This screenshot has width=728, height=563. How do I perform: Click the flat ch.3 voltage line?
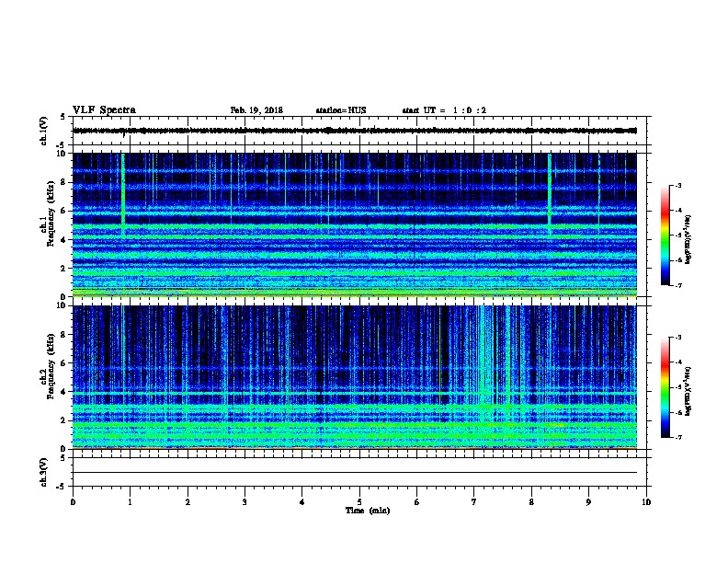355,473
